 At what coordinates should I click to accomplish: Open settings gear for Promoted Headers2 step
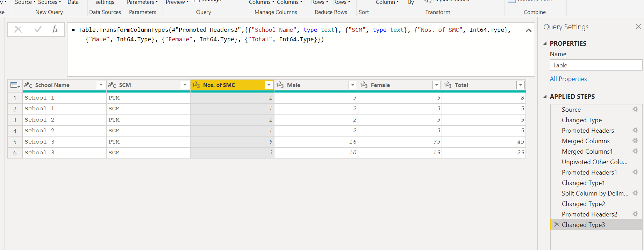click(x=635, y=214)
